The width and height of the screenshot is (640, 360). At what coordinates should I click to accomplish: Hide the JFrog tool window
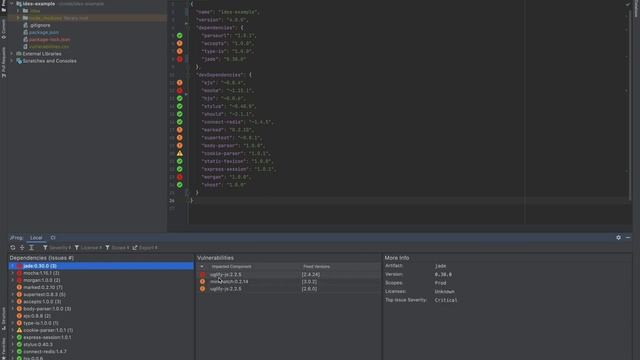(628, 238)
